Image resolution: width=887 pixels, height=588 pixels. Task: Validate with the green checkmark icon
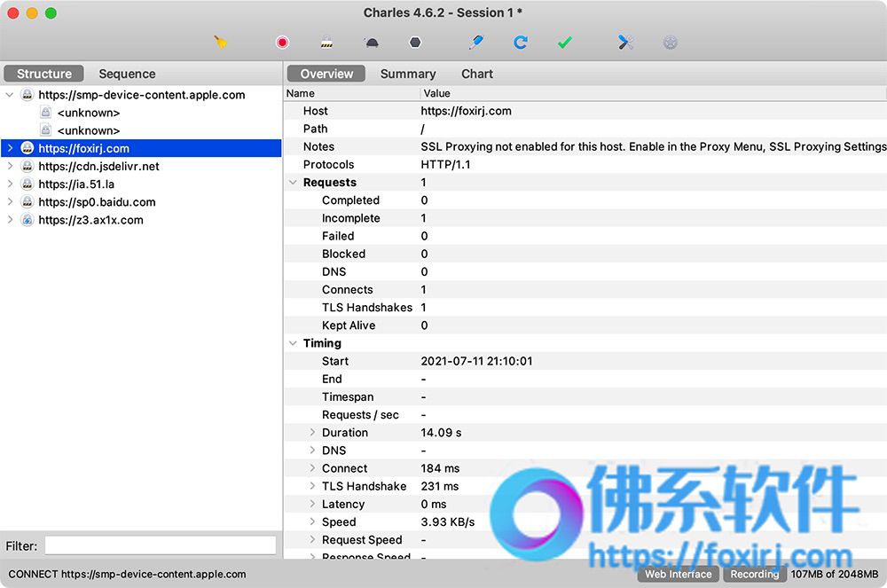point(564,43)
